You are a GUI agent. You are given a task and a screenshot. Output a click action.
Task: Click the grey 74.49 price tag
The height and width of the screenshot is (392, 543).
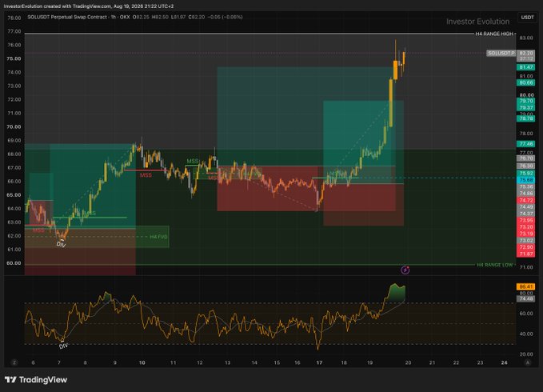526,207
